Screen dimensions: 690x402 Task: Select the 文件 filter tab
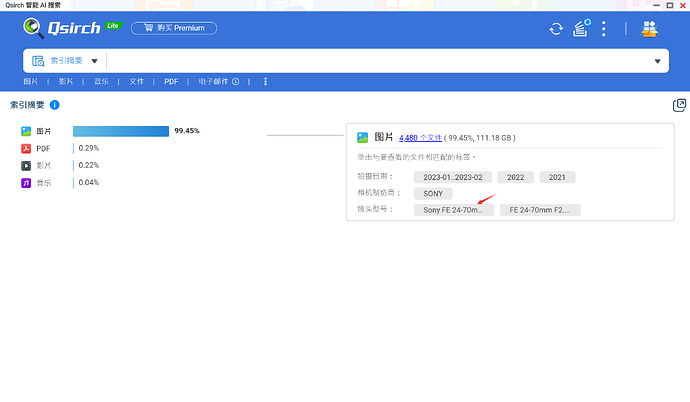[136, 81]
